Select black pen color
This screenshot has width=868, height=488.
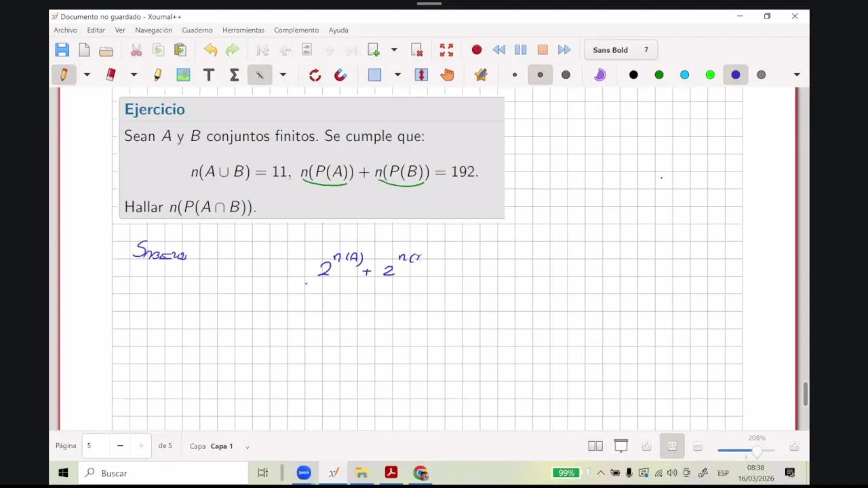point(633,75)
